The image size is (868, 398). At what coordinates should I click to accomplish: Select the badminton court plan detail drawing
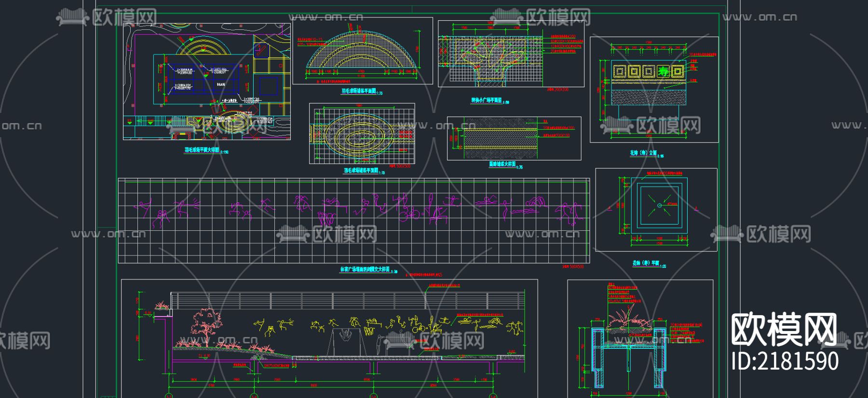click(x=207, y=81)
